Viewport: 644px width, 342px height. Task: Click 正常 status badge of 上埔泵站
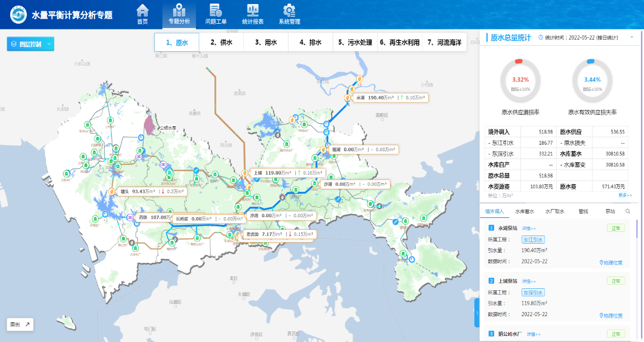coord(616,281)
